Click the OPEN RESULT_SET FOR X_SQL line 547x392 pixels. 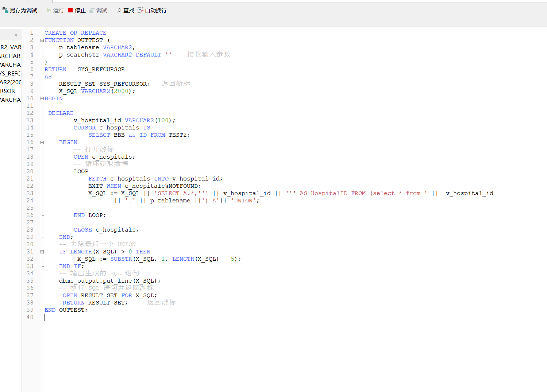[110, 295]
